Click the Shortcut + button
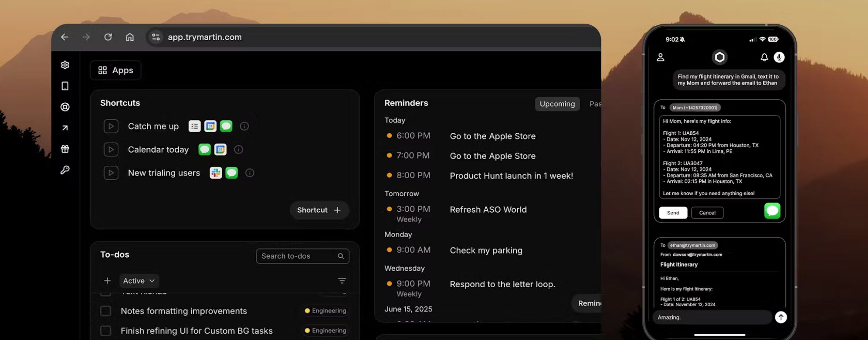 pos(319,210)
